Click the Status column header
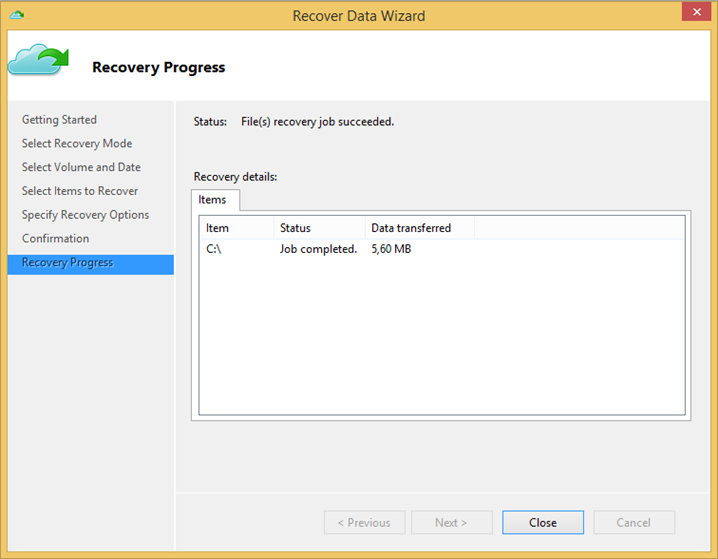 point(318,228)
